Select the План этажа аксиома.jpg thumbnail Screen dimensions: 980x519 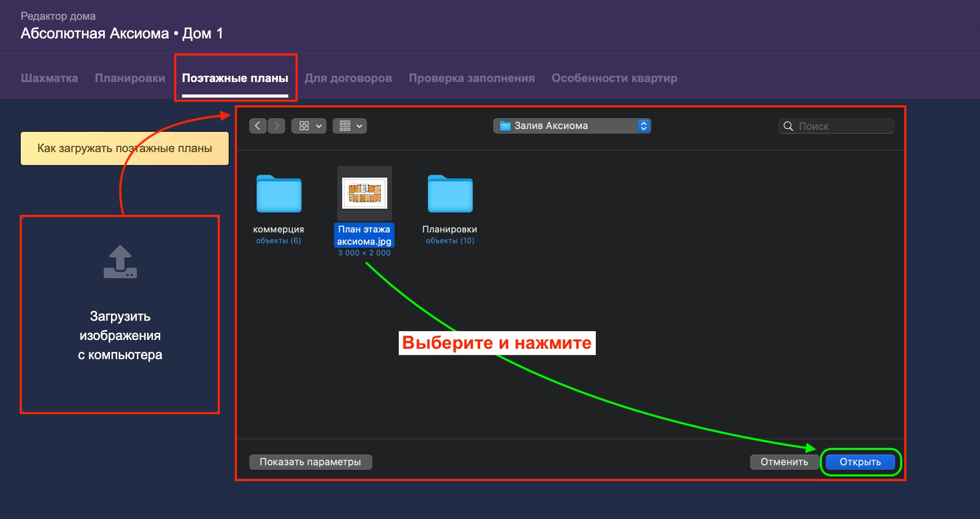point(365,193)
